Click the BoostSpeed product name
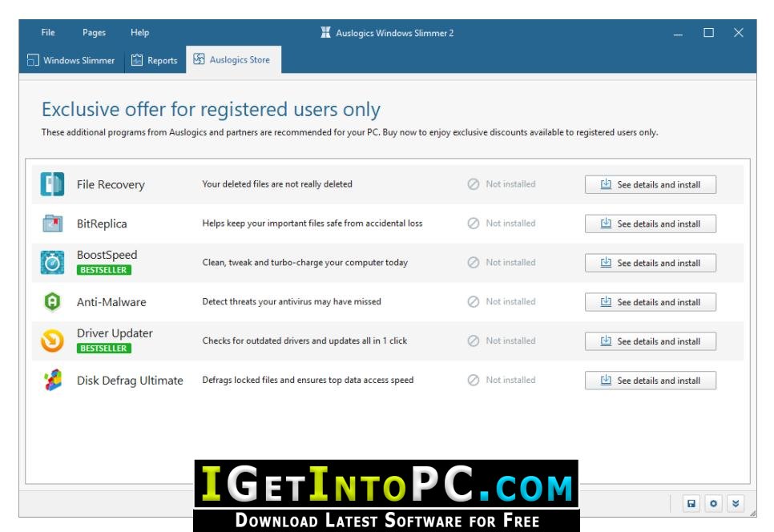The height and width of the screenshot is (532, 774). 107,255
